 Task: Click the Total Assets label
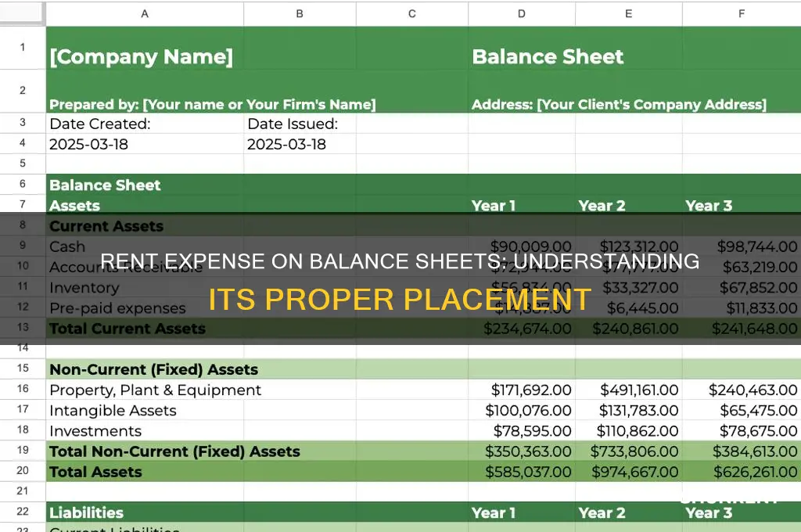(95, 471)
